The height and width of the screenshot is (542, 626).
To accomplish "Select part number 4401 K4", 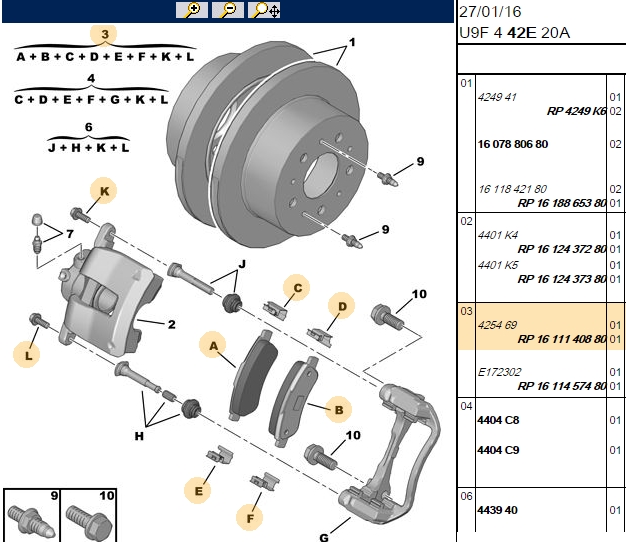I will (498, 235).
